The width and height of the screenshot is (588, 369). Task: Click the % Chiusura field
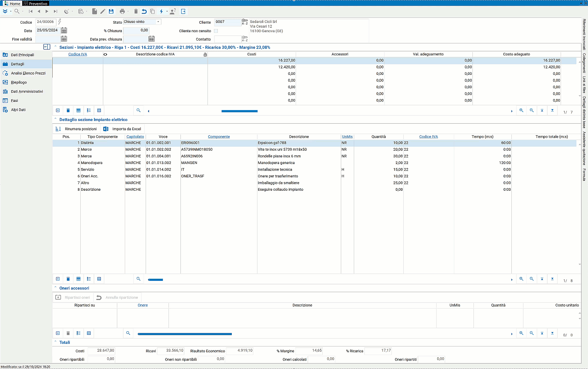click(x=136, y=30)
